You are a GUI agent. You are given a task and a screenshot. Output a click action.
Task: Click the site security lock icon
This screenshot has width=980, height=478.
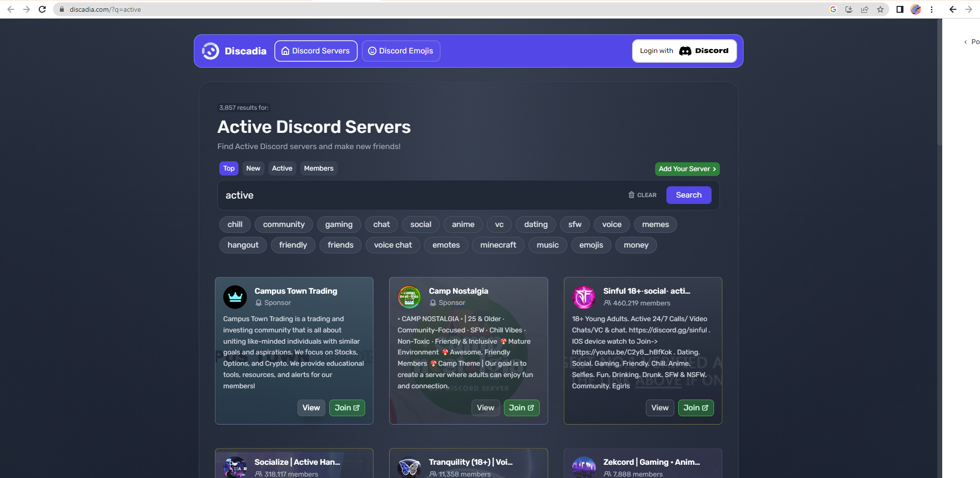(62, 9)
